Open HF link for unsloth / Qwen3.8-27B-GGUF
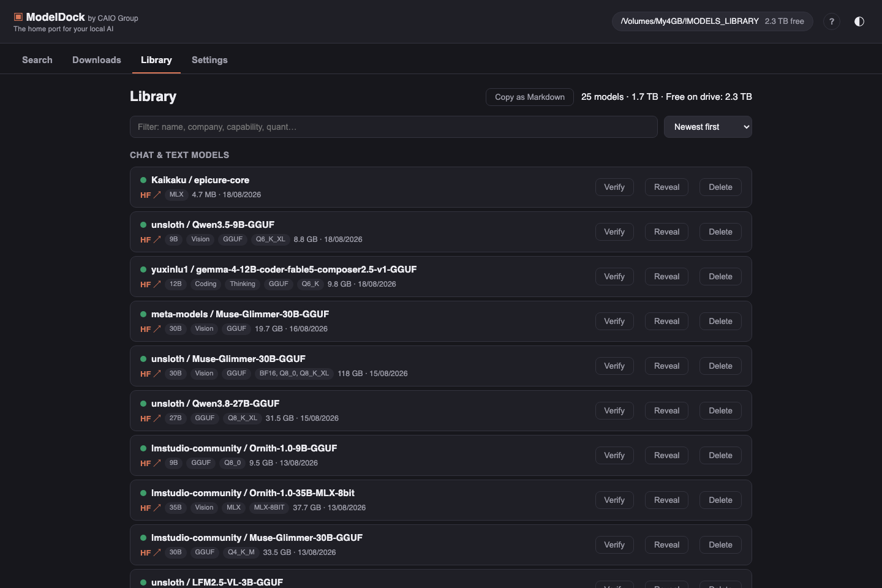This screenshot has height=588, width=882. click(150, 418)
